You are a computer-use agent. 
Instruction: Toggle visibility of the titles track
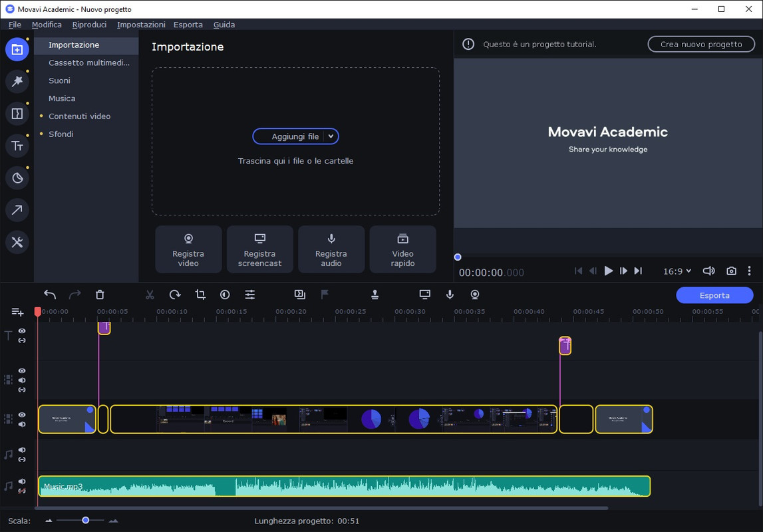pyautogui.click(x=22, y=331)
